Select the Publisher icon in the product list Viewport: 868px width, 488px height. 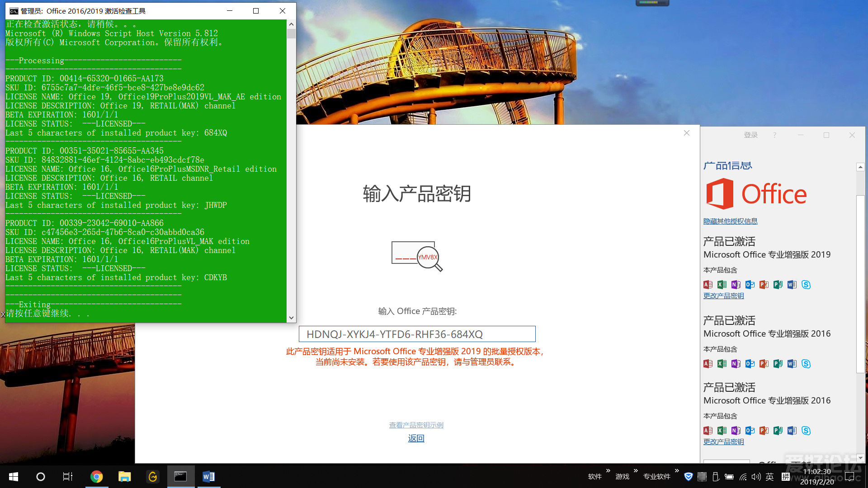pos(778,285)
